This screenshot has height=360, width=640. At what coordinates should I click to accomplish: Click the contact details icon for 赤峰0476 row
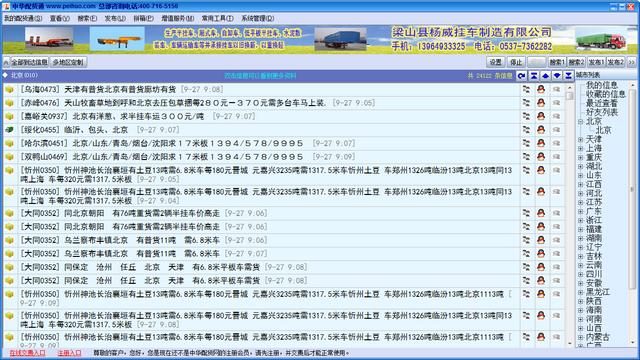(526, 102)
